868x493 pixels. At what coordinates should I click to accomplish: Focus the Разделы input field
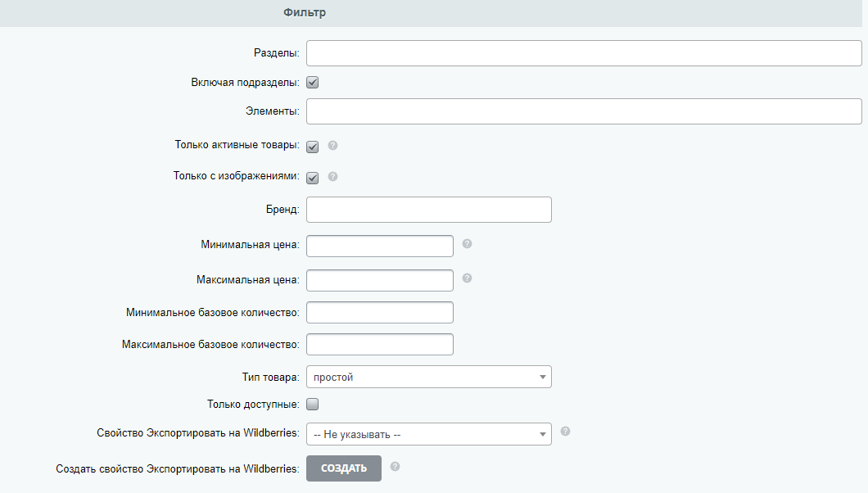click(584, 53)
